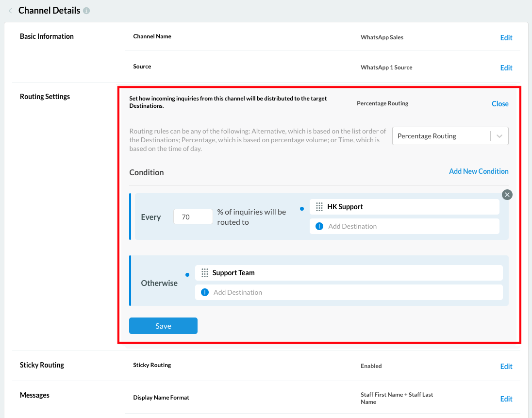Click Add Destination under HK Support
The width and height of the screenshot is (532, 418).
[x=404, y=226]
